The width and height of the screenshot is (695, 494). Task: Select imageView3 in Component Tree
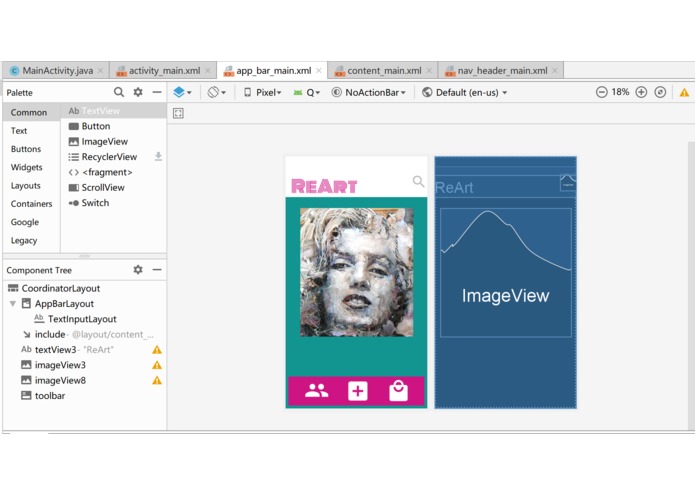[x=84, y=365]
